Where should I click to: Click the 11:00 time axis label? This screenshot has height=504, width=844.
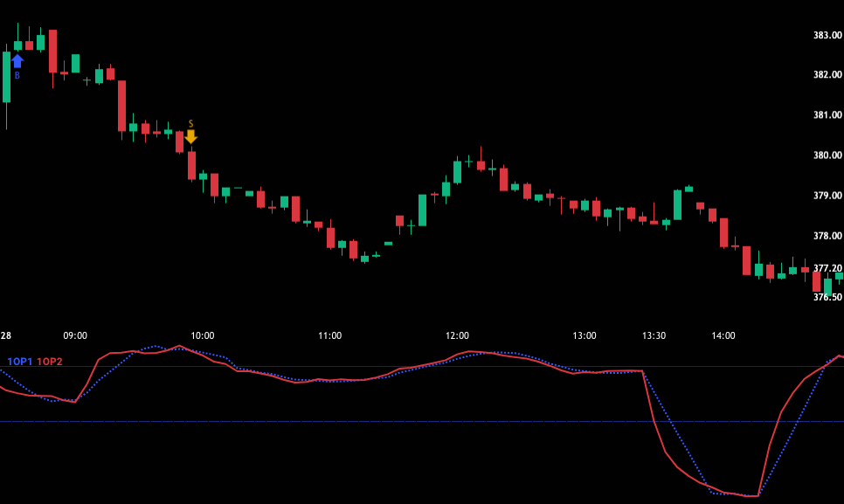(x=329, y=335)
